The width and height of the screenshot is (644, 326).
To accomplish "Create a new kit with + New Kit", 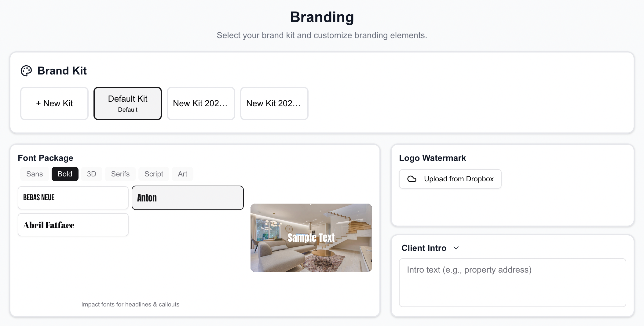I will click(x=54, y=103).
